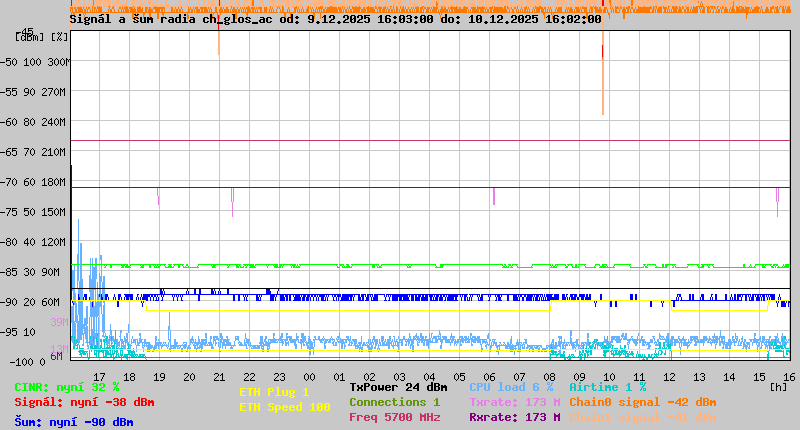Click the orange signal spike near 21 hours

pyautogui.click(x=219, y=35)
